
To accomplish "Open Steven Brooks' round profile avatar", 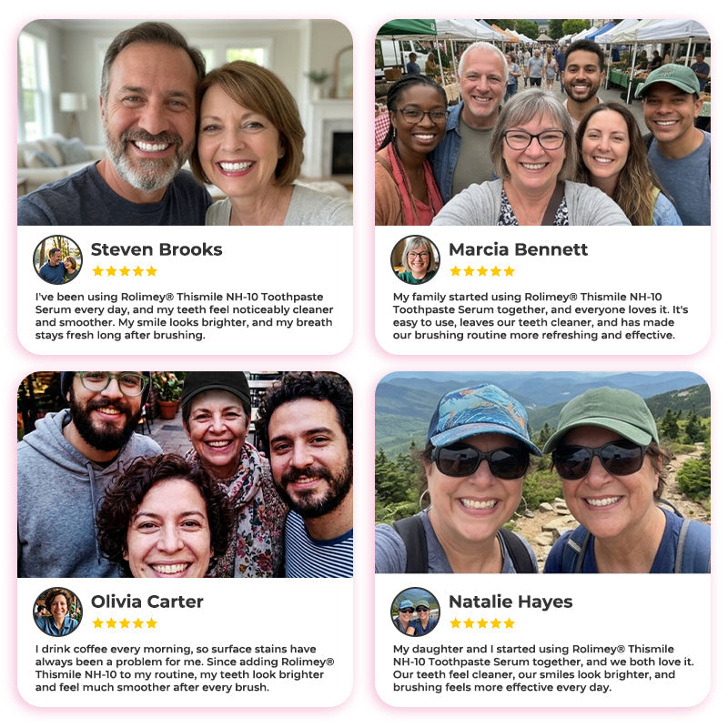I will 57,259.
